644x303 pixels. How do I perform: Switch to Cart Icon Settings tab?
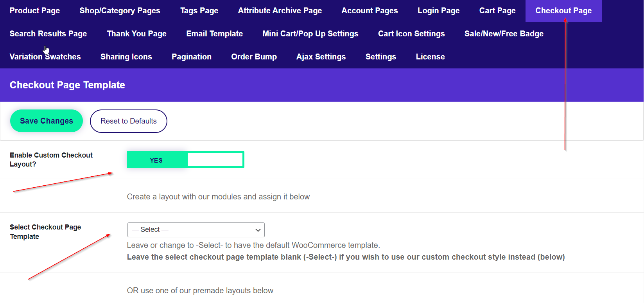(411, 34)
